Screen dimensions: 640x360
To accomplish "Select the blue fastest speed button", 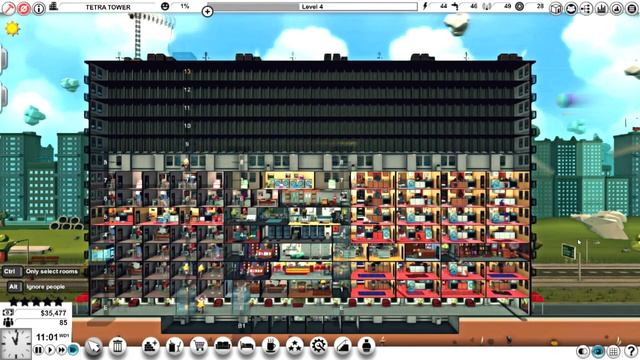I will [x=73, y=349].
